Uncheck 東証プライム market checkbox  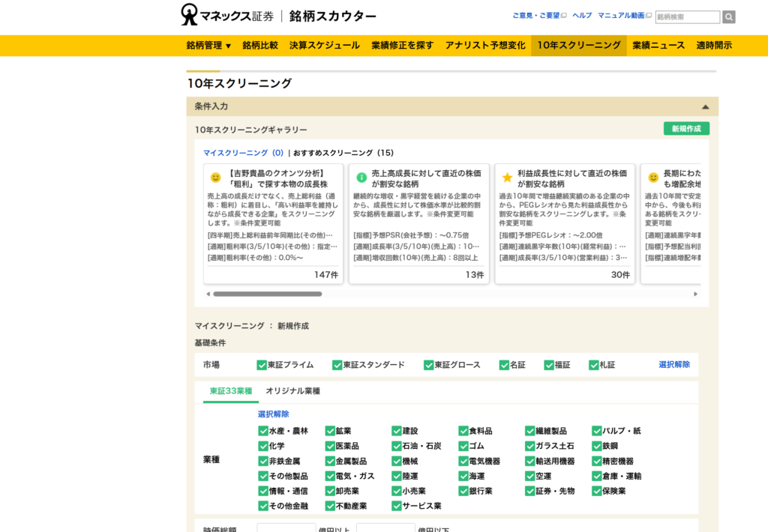(x=262, y=365)
